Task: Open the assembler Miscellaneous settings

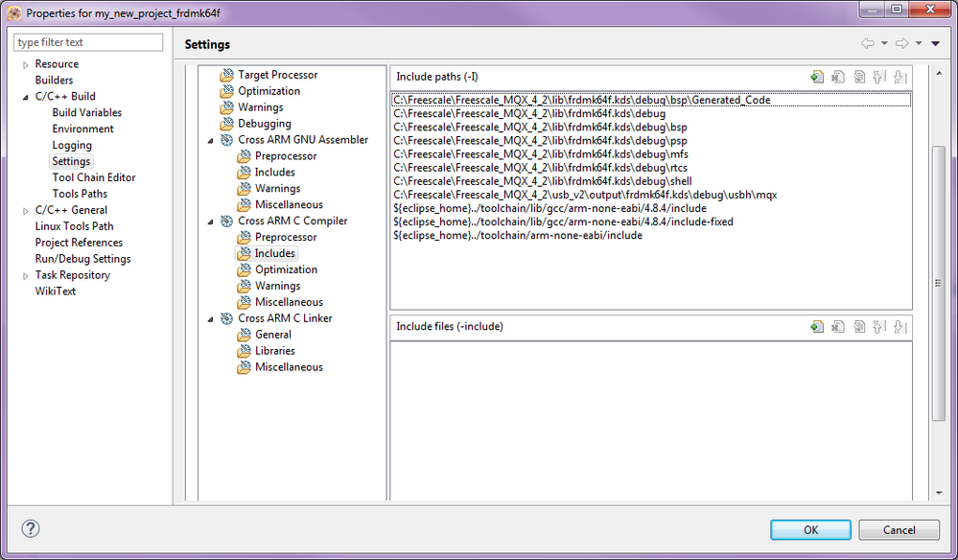Action: point(289,204)
